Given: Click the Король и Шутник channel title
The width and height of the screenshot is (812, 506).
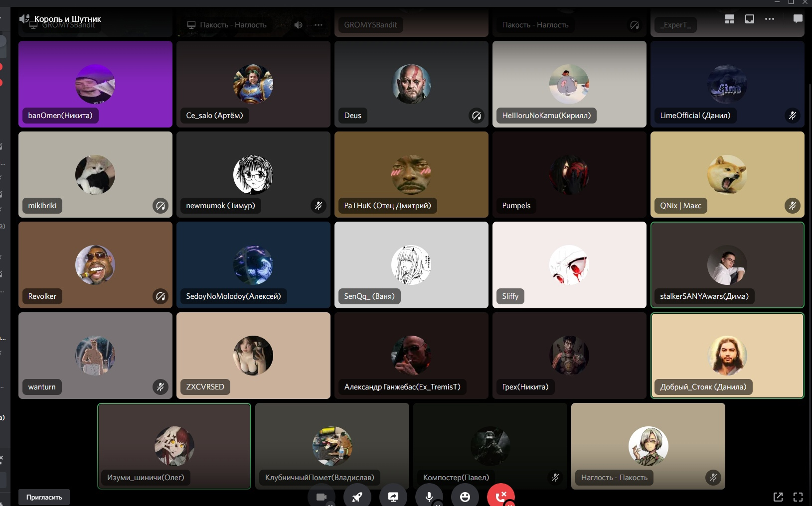Looking at the screenshot, I should (x=67, y=19).
